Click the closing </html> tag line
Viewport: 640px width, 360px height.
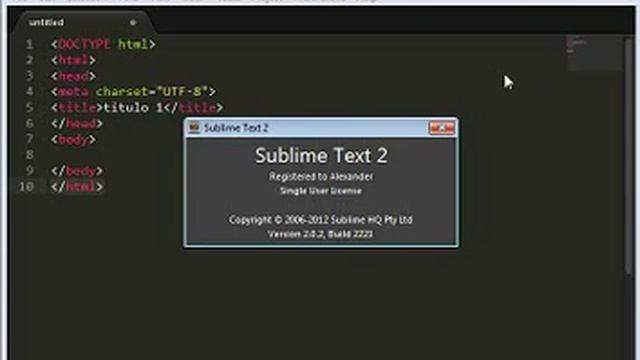tap(77, 187)
